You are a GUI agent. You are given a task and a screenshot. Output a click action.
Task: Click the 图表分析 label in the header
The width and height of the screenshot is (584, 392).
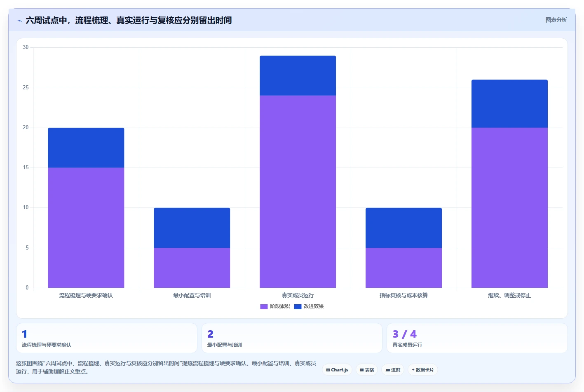(556, 20)
